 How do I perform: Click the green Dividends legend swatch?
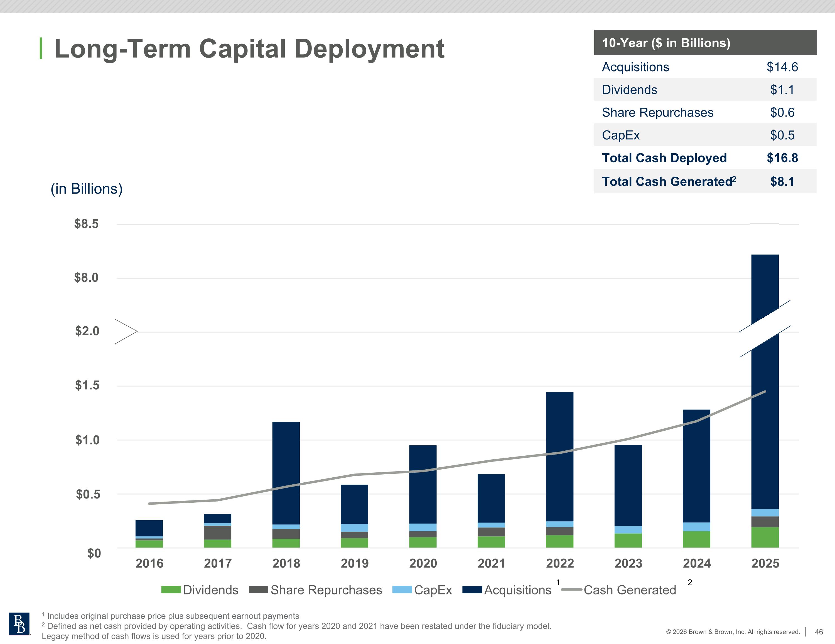[171, 590]
